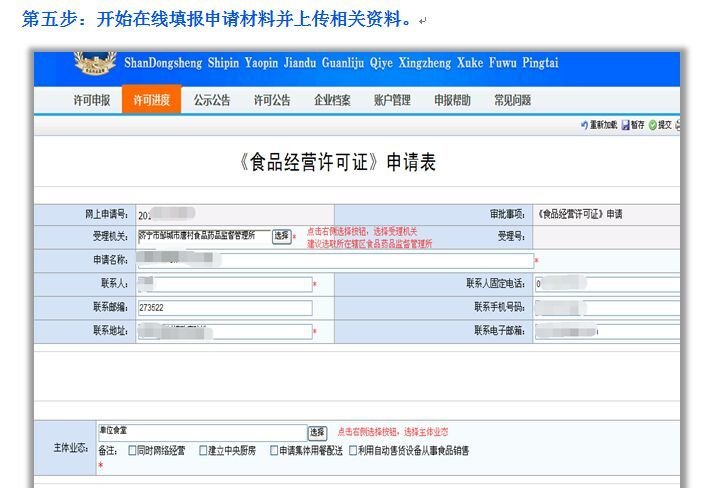Viewport: 721px width, 488px height.
Task: Open the 账户管理 tab
Action: point(392,100)
